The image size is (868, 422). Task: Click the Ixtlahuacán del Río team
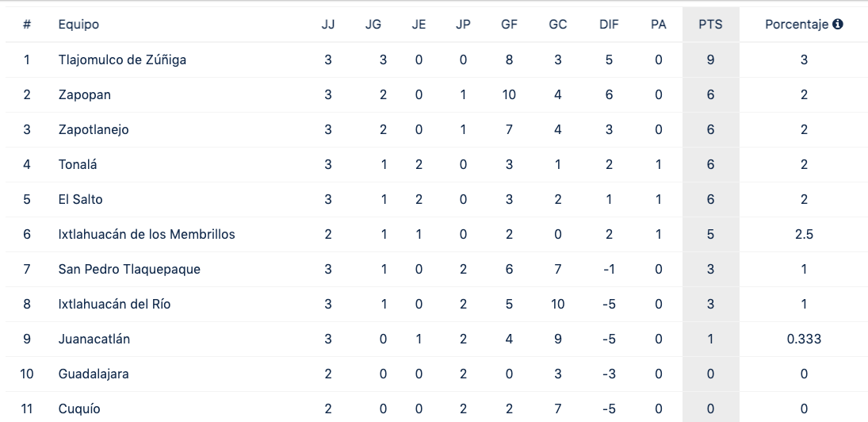[x=114, y=304]
